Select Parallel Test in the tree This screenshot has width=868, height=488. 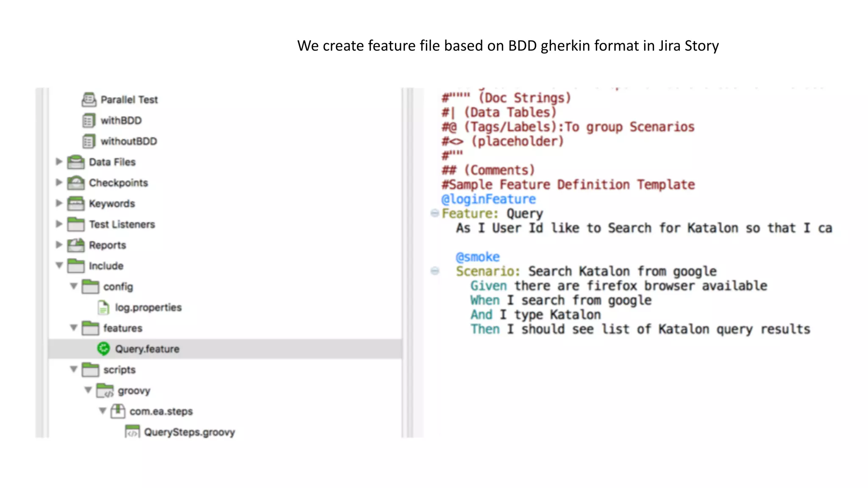129,100
